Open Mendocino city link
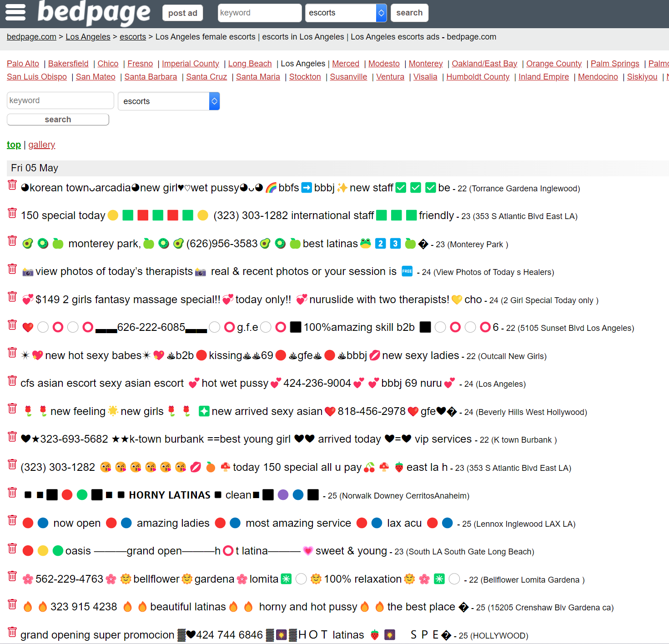Viewport: 669px width, 644px height. point(598,77)
